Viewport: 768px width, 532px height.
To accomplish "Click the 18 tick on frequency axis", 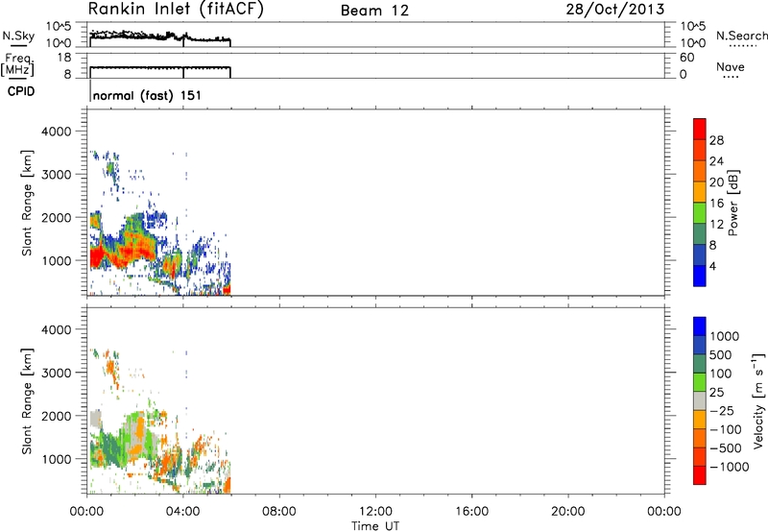I will point(64,58).
